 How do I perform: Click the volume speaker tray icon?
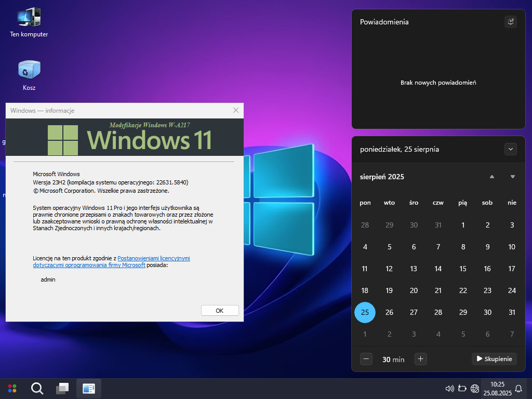(450, 388)
